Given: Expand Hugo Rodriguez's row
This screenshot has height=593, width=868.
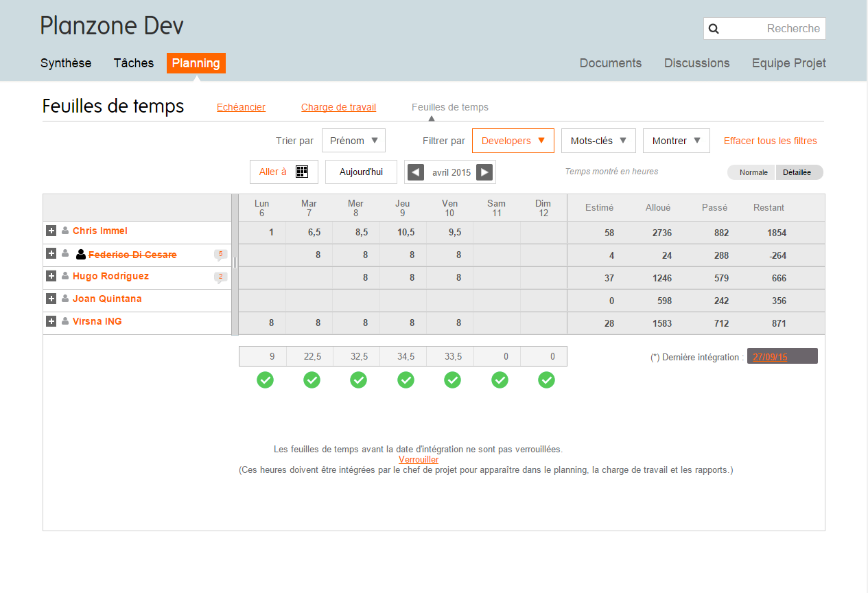Looking at the screenshot, I should [51, 276].
